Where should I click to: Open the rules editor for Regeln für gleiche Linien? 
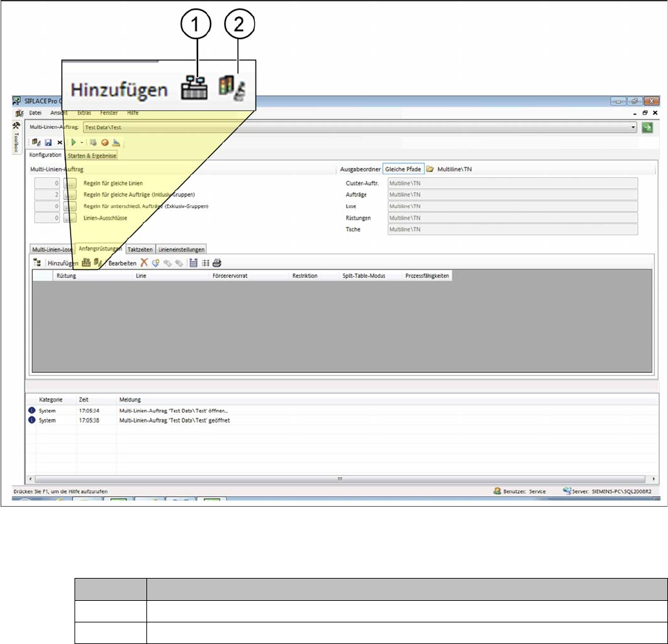click(70, 183)
